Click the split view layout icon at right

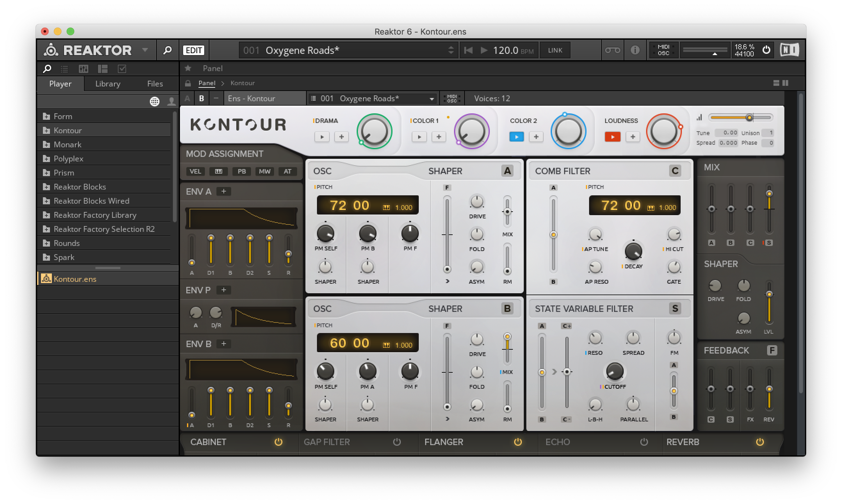point(785,83)
